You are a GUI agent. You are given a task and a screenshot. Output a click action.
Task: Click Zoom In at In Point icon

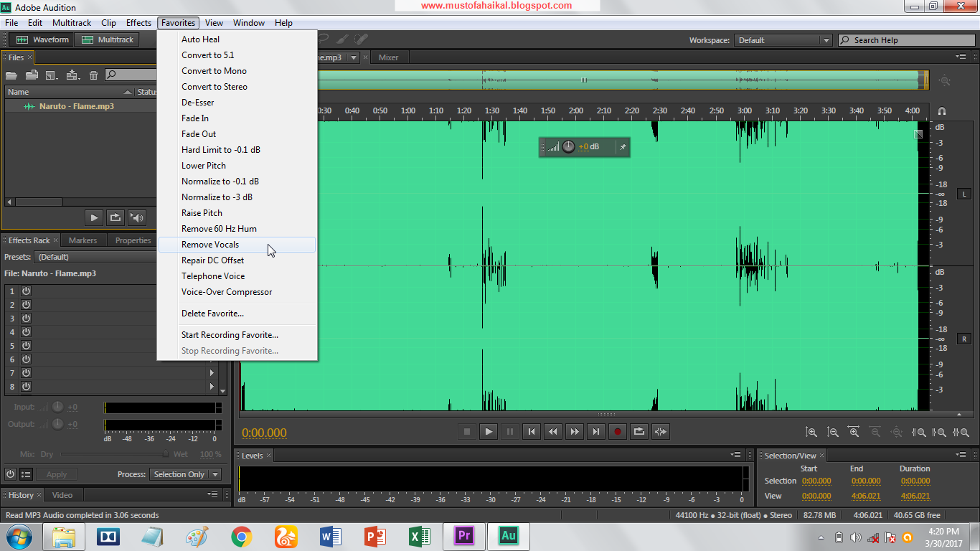pyautogui.click(x=919, y=432)
